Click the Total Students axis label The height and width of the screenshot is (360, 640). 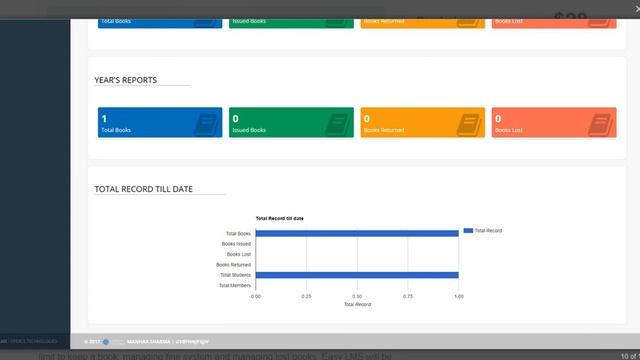pyautogui.click(x=236, y=275)
